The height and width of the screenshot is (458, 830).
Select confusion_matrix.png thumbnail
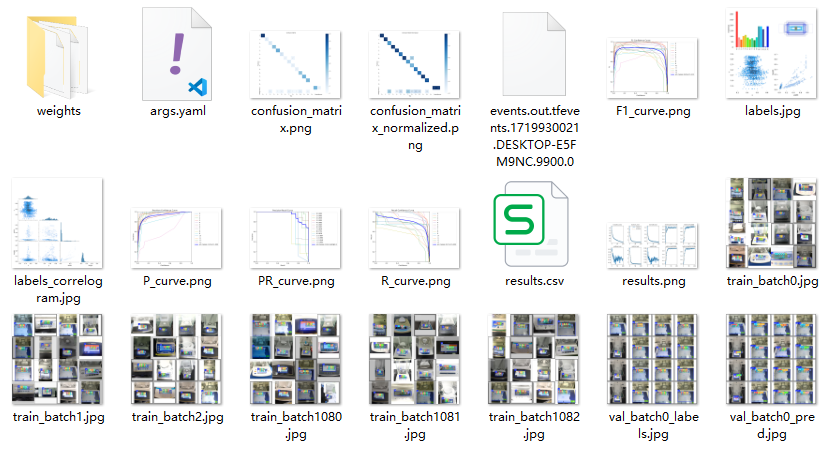[x=295, y=65]
